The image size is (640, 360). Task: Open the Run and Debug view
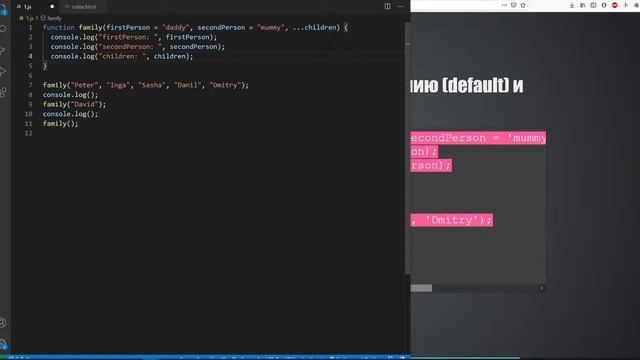coord(3,71)
